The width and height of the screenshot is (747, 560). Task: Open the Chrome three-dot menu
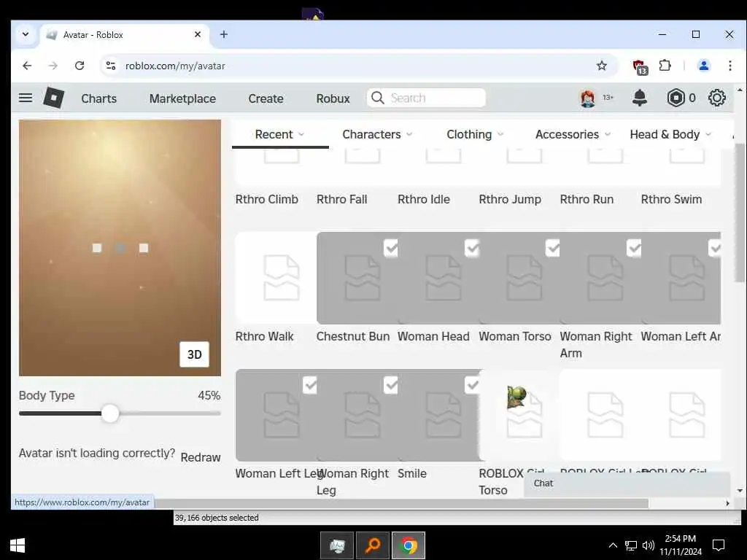729,66
